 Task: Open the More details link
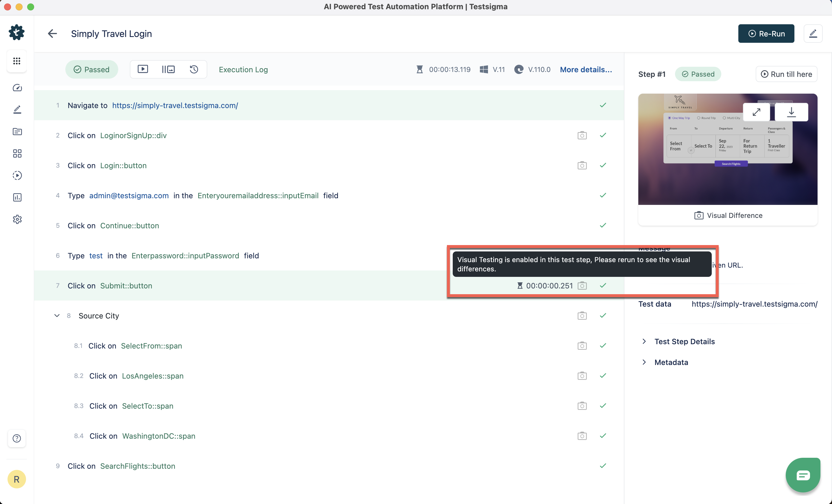[x=585, y=70]
